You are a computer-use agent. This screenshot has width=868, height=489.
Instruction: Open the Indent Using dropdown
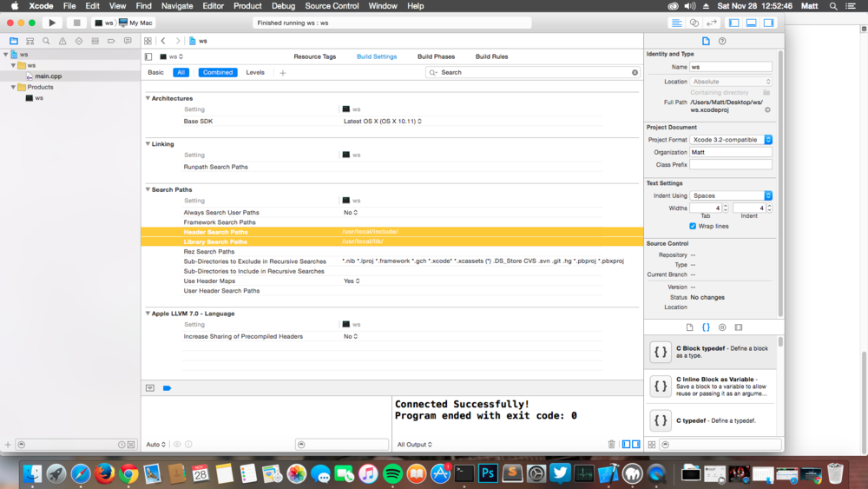[x=731, y=195]
